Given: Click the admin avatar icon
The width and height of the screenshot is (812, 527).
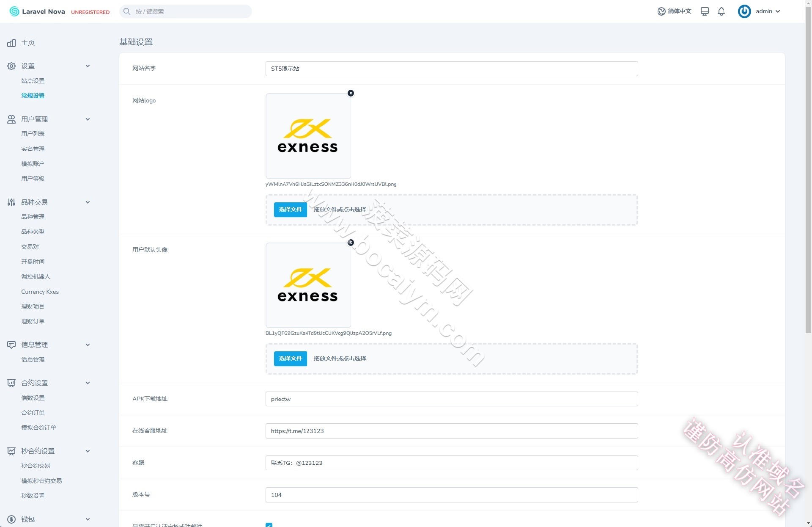Looking at the screenshot, I should [744, 11].
